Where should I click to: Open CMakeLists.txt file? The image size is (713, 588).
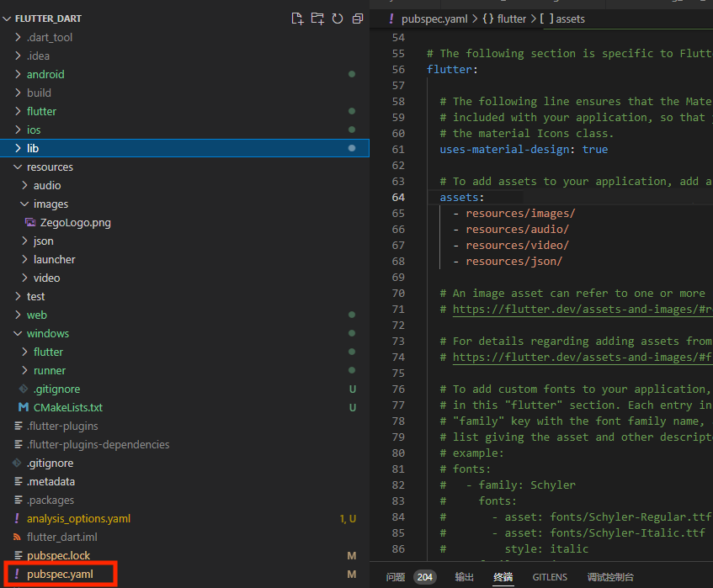click(x=67, y=408)
